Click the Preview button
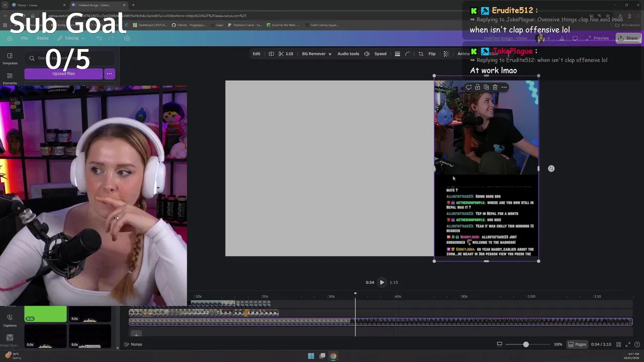 (597, 38)
